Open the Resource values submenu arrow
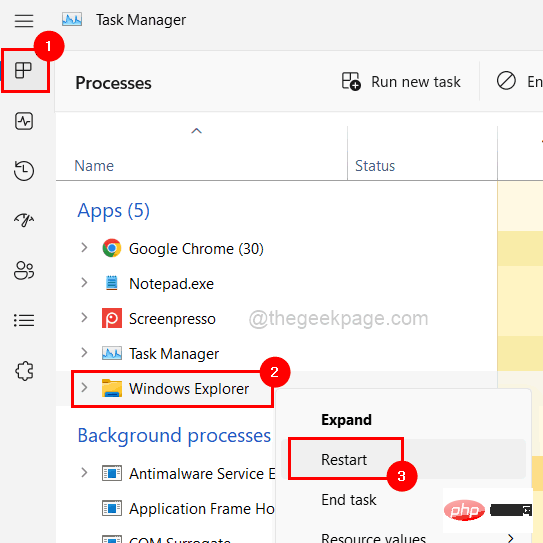The height and width of the screenshot is (543, 543). [x=510, y=538]
